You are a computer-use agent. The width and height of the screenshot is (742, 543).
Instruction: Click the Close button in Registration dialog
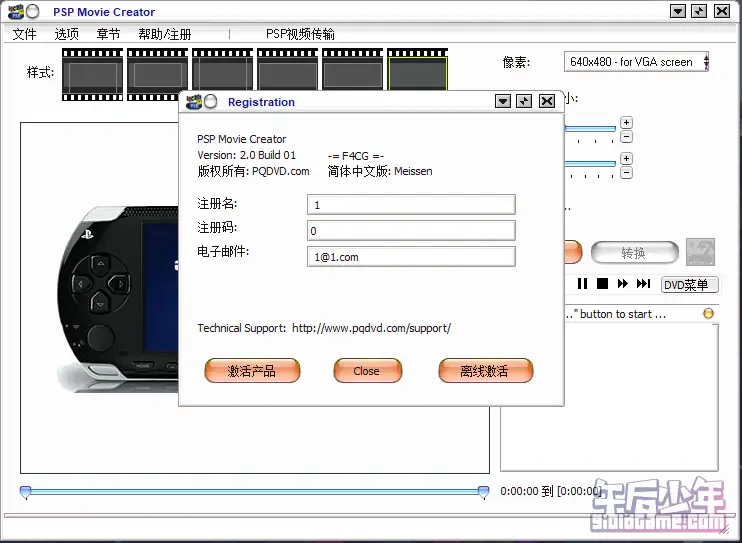point(367,370)
